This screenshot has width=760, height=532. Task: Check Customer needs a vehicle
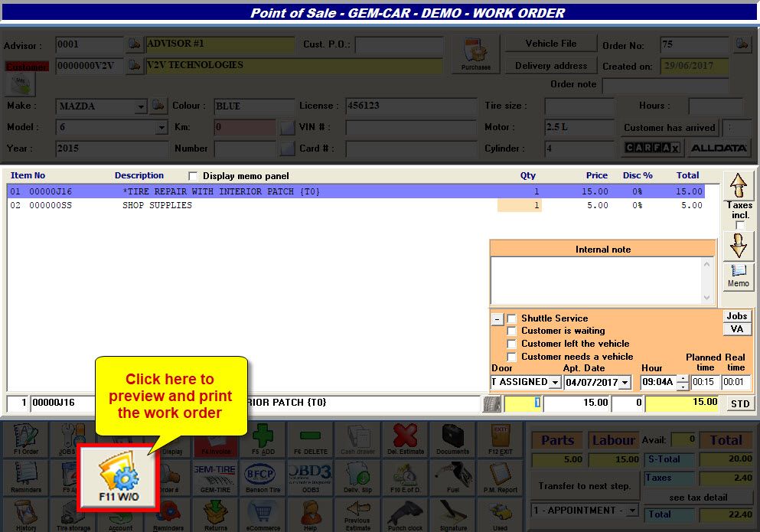pos(511,357)
